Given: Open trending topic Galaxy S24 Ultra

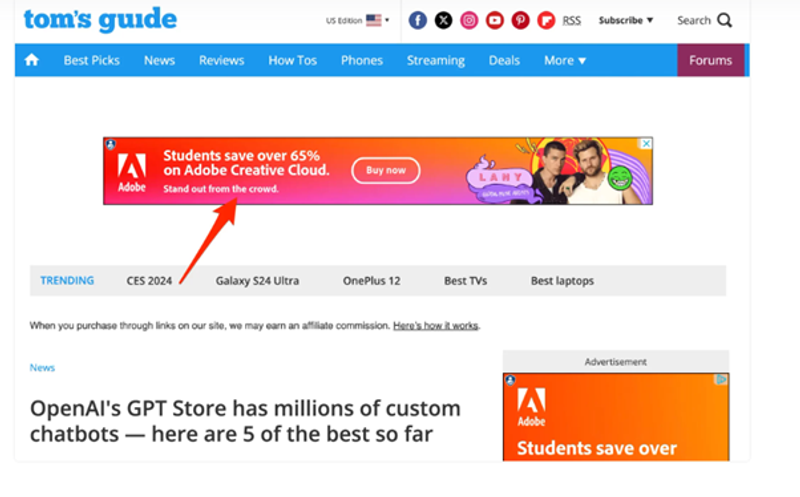Looking at the screenshot, I should tap(257, 281).
